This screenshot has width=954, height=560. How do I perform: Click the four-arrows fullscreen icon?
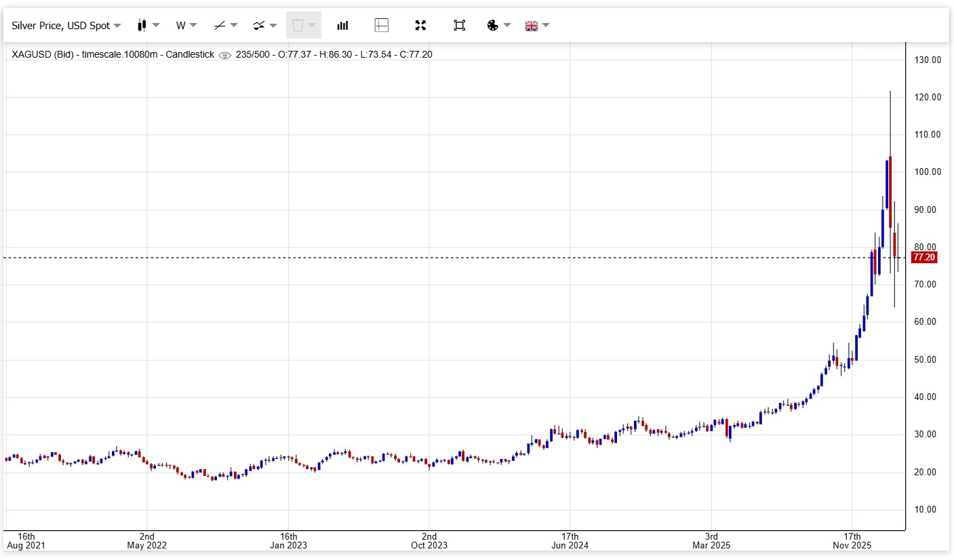(x=420, y=26)
